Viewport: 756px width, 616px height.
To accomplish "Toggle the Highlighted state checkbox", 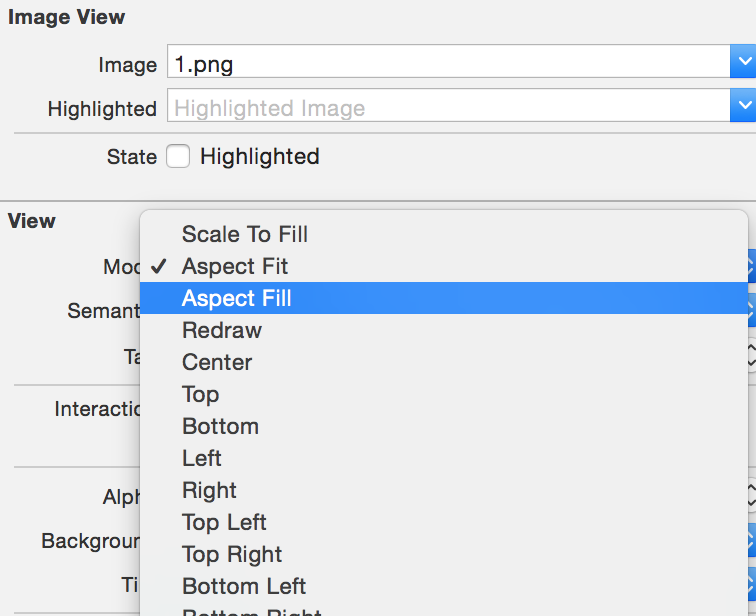I will pyautogui.click(x=178, y=156).
